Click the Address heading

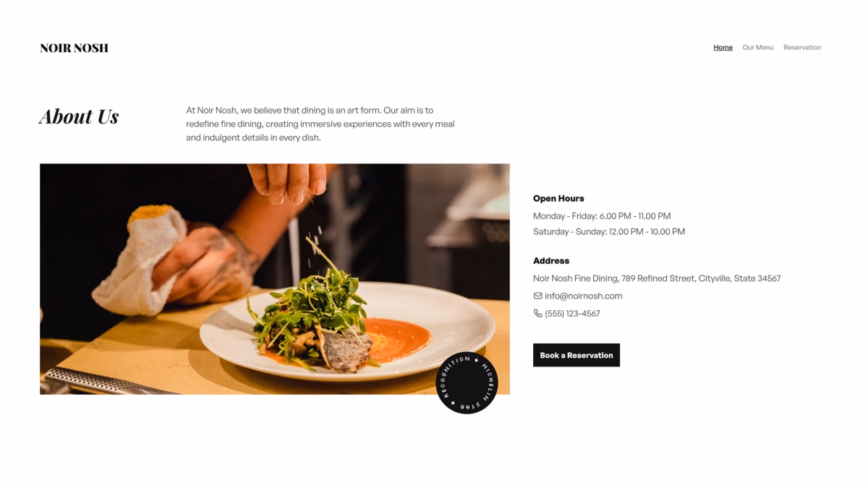tap(551, 261)
